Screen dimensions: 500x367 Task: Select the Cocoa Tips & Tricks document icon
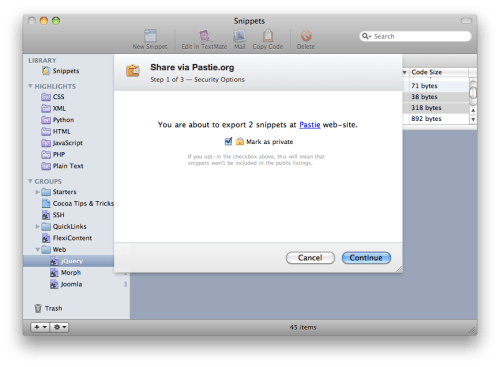pyautogui.click(x=46, y=203)
